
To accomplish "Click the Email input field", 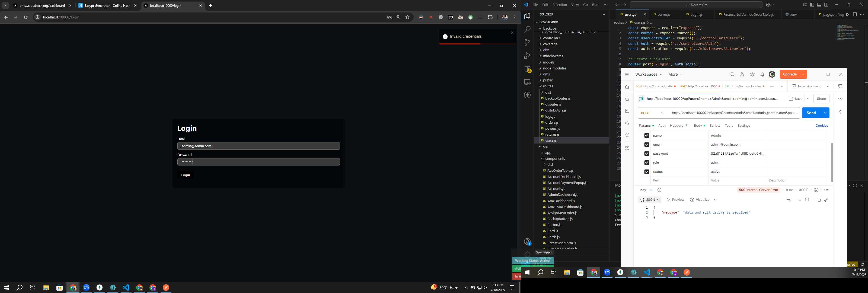I will click(259, 146).
